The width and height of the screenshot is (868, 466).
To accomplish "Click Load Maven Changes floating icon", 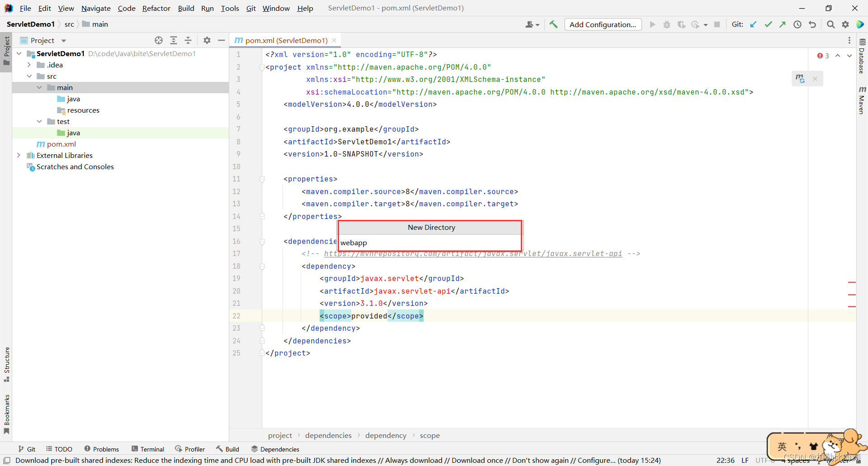I will pos(801,79).
